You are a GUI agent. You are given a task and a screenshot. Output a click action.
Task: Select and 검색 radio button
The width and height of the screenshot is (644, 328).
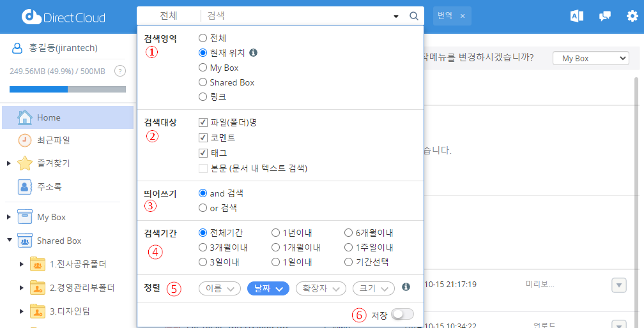pyautogui.click(x=203, y=193)
